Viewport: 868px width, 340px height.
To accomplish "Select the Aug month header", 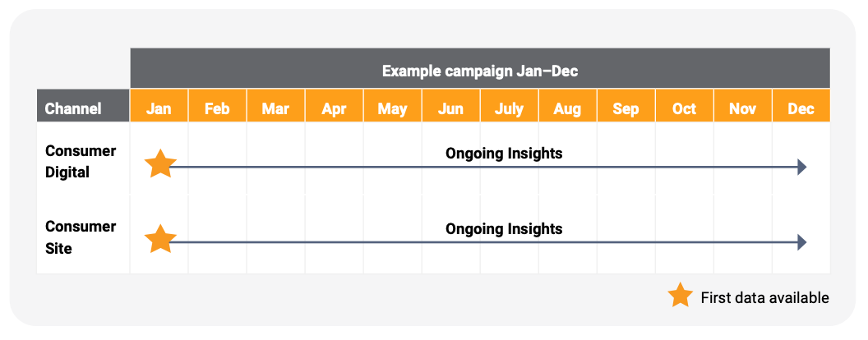I will point(567,108).
